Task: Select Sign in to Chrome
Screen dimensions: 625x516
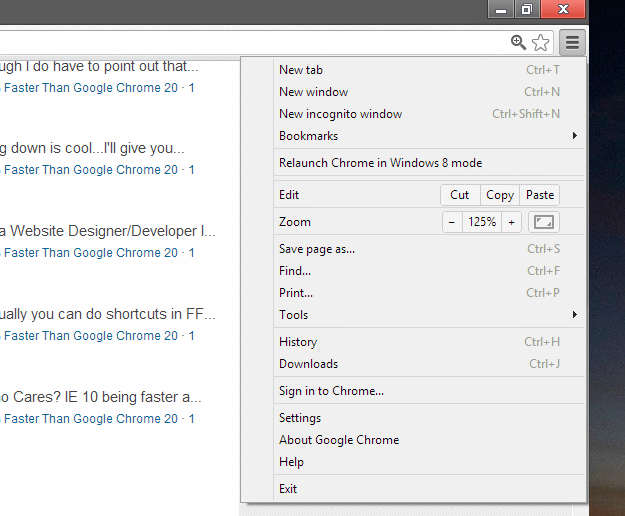Action: click(331, 391)
